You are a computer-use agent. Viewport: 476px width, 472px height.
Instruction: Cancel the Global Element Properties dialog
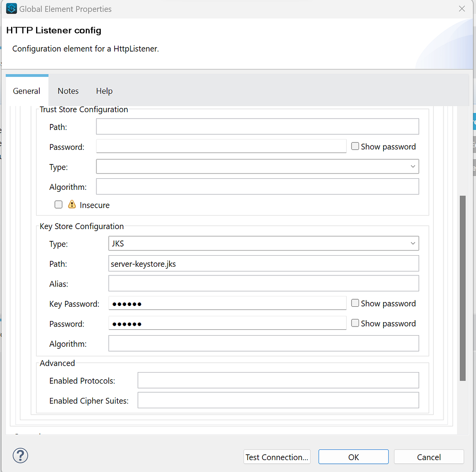coord(429,457)
